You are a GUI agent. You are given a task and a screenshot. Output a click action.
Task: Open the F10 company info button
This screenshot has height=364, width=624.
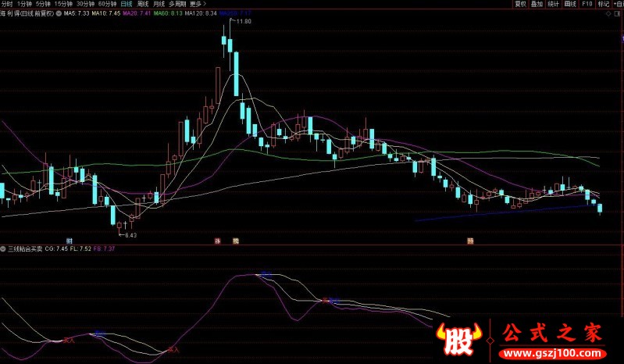tap(587, 4)
